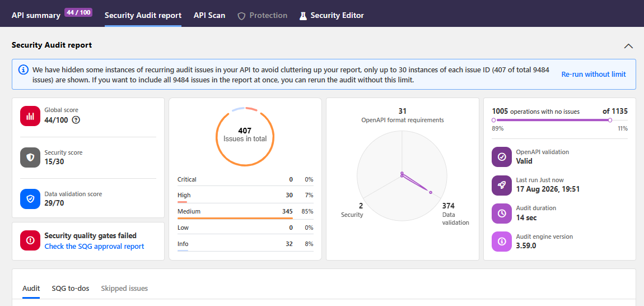Click the Audit engine version info icon
This screenshot has height=306, width=644.
tap(502, 242)
